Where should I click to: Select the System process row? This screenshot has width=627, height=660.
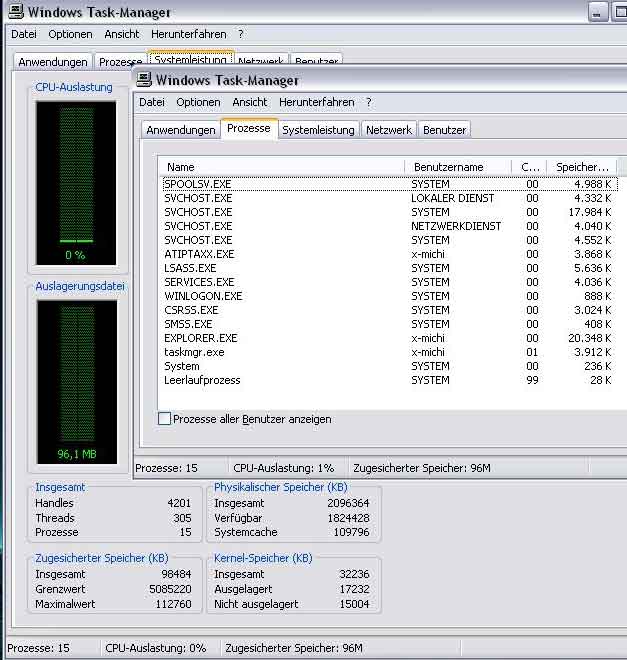coord(390,366)
